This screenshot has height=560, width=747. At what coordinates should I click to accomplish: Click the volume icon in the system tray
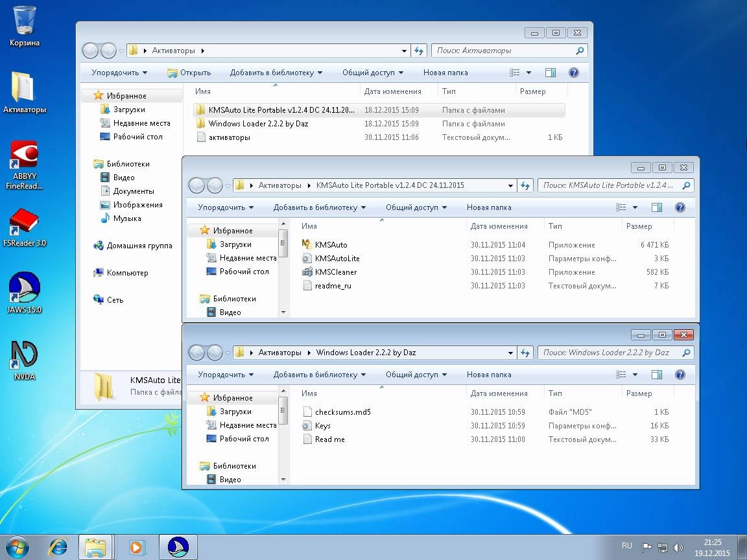678,548
